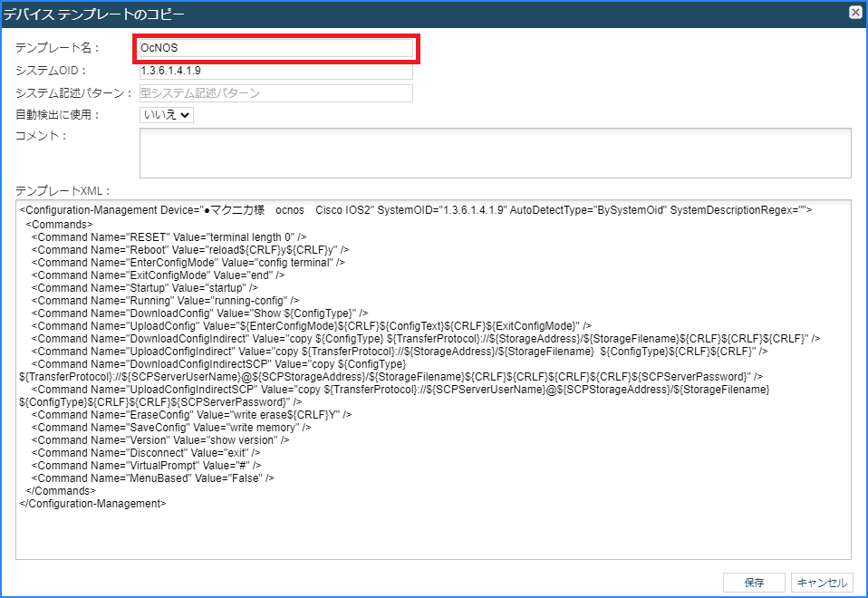This screenshot has width=868, height=598.
Task: Click the Reboot command line
Action: coord(190,250)
